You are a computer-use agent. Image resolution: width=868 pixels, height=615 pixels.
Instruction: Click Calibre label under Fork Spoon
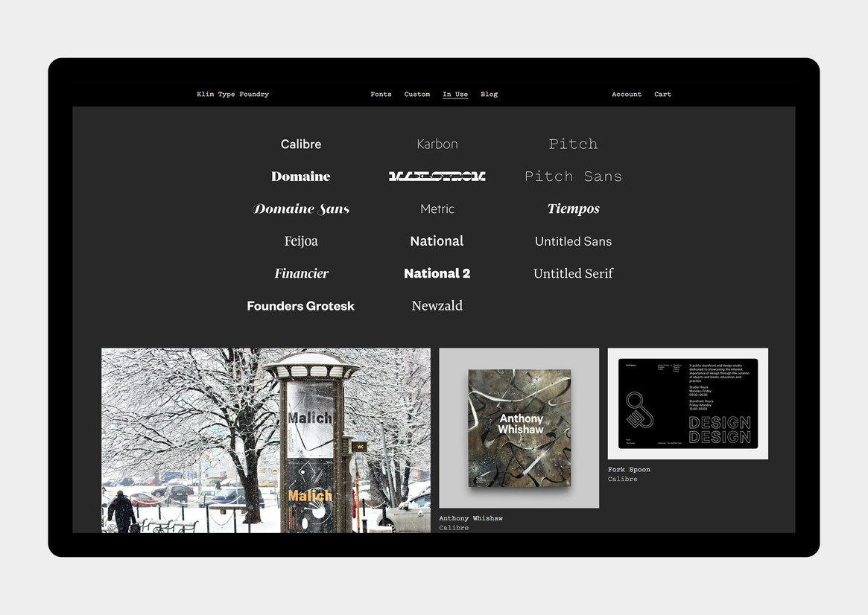click(x=622, y=479)
